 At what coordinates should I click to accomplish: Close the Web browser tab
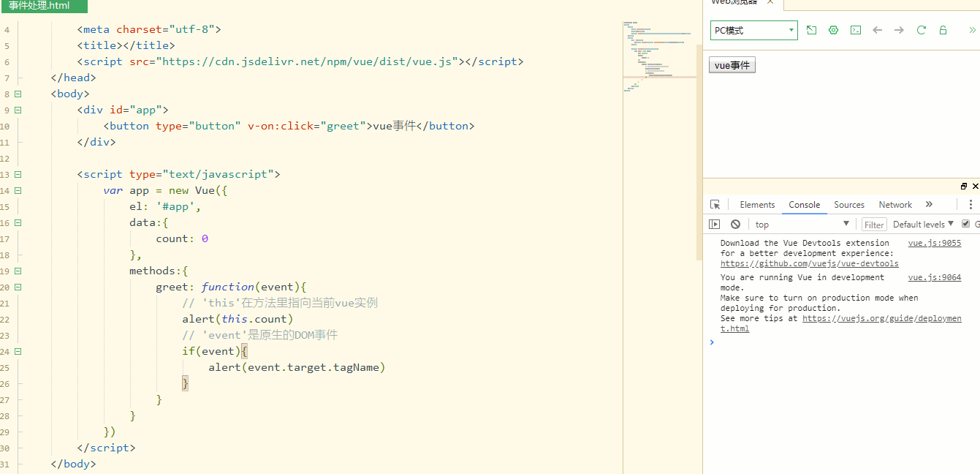[770, 2]
